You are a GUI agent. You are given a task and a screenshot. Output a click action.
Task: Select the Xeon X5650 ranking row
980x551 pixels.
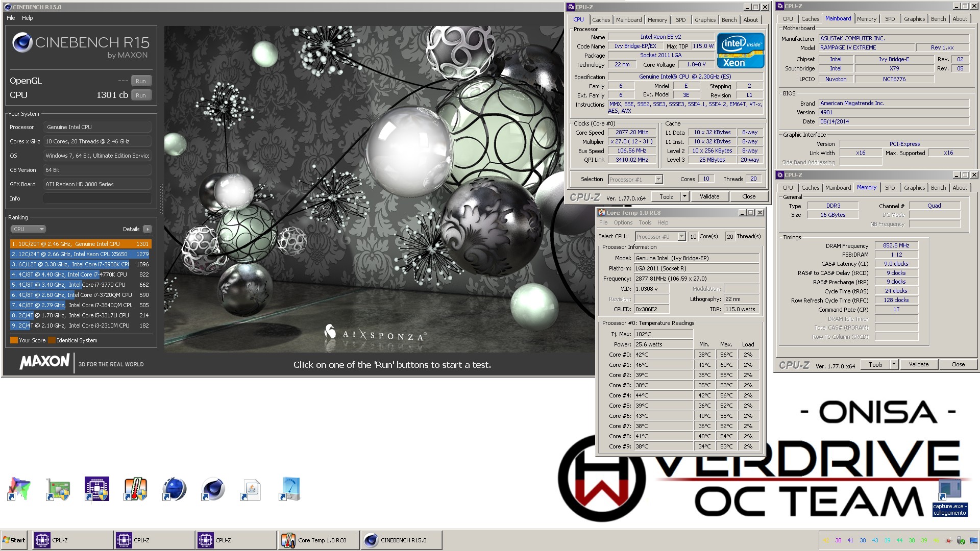(x=81, y=254)
